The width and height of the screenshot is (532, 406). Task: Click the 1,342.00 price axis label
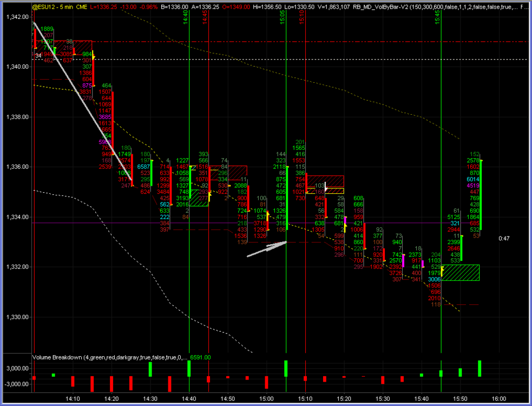[x=17, y=17]
